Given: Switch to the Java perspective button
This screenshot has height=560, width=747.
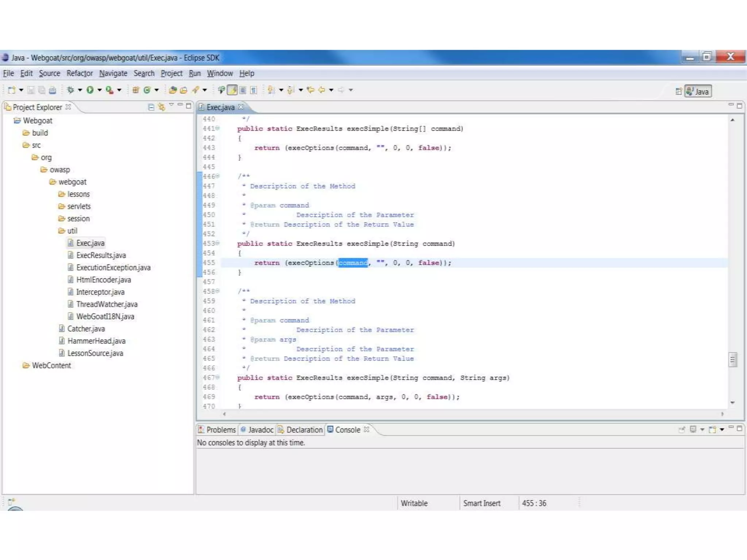Looking at the screenshot, I should pyautogui.click(x=698, y=91).
